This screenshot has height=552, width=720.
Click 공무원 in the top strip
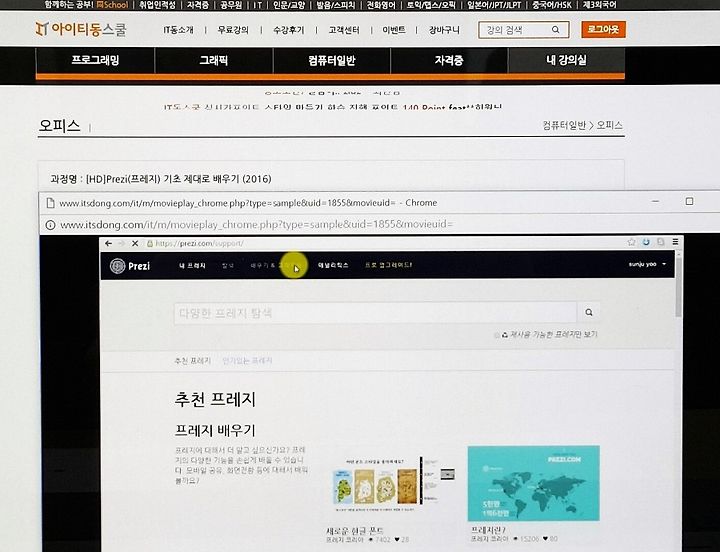tap(231, 5)
